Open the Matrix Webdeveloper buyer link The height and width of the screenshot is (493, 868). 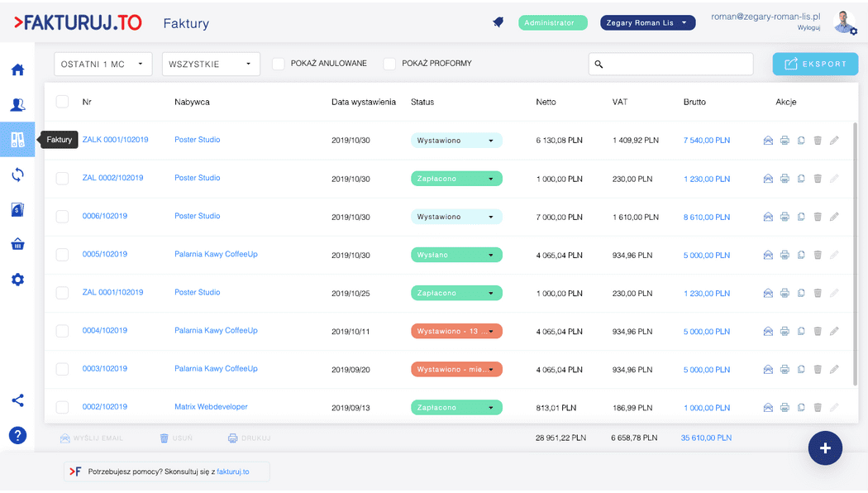[x=211, y=407]
